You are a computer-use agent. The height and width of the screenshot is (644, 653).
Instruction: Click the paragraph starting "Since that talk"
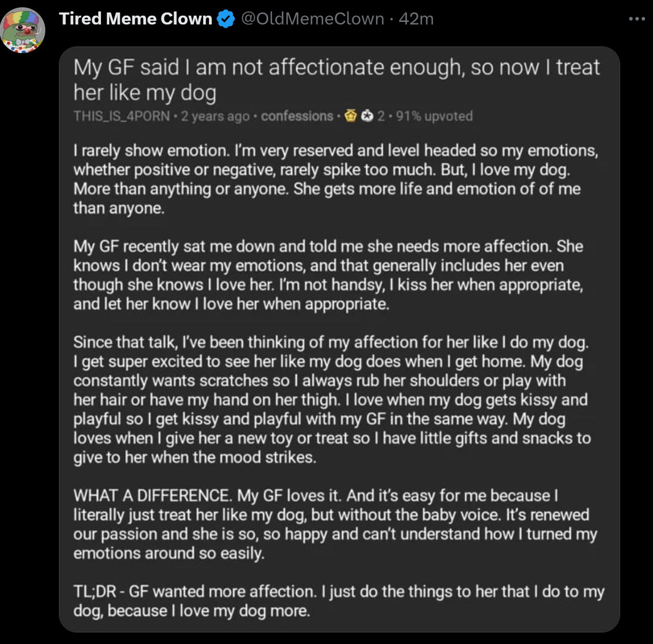point(331,400)
